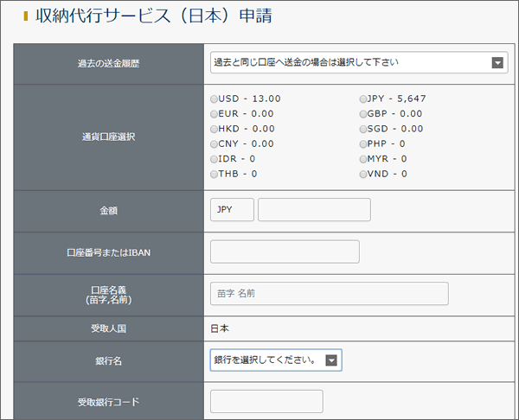Focus the 受取銀行コード input field

point(266,401)
